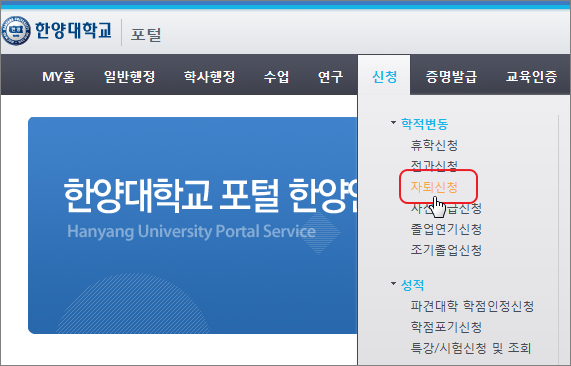571x366 pixels.
Task: Click the Hanyang University emblem logo
Action: point(16,31)
